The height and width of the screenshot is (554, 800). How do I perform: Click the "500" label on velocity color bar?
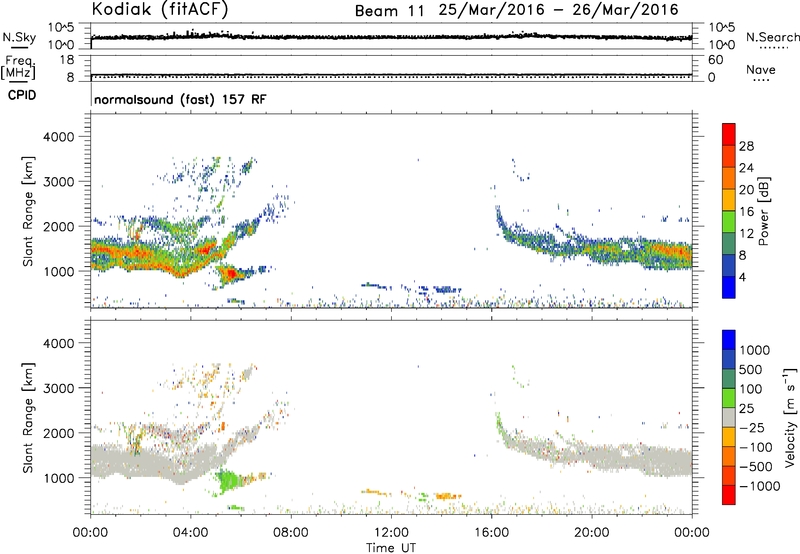(751, 370)
